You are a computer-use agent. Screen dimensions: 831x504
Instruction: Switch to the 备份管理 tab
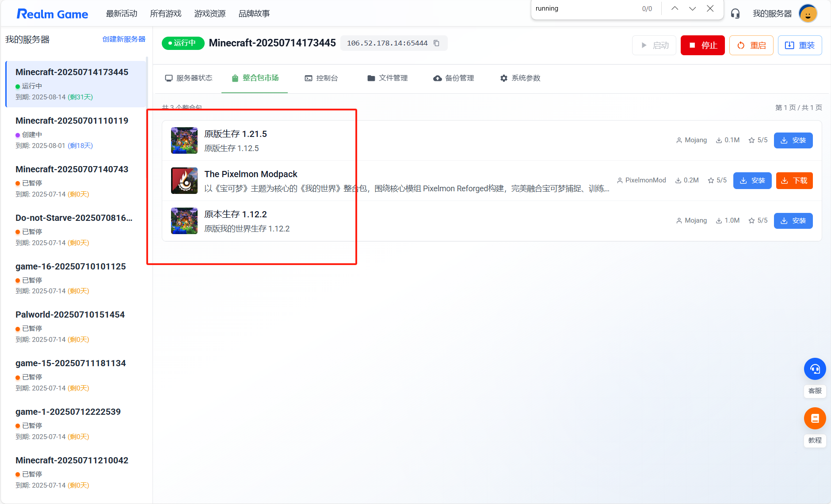pos(454,78)
